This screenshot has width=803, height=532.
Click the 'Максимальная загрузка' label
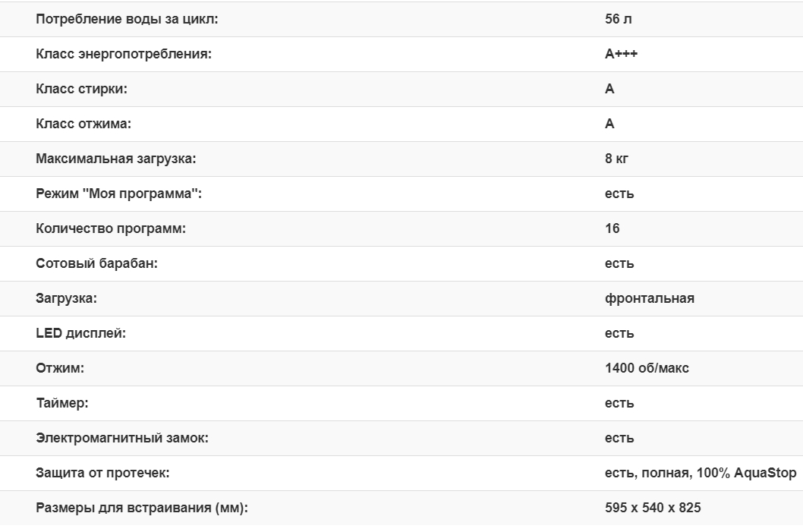tap(115, 159)
